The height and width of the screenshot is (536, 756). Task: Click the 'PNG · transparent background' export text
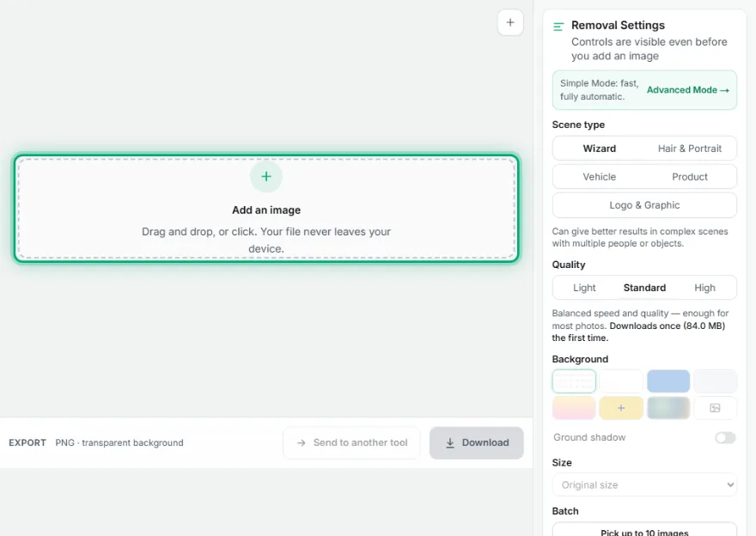(119, 442)
